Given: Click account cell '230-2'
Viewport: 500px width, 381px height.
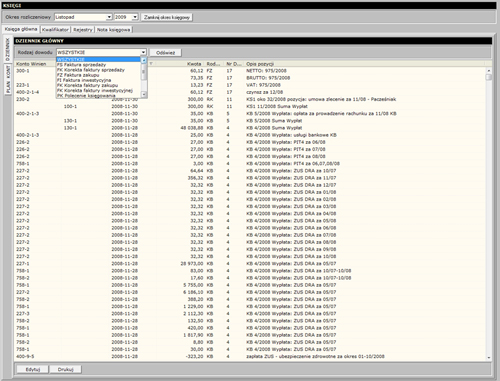Looking at the screenshot, I should (x=23, y=99).
